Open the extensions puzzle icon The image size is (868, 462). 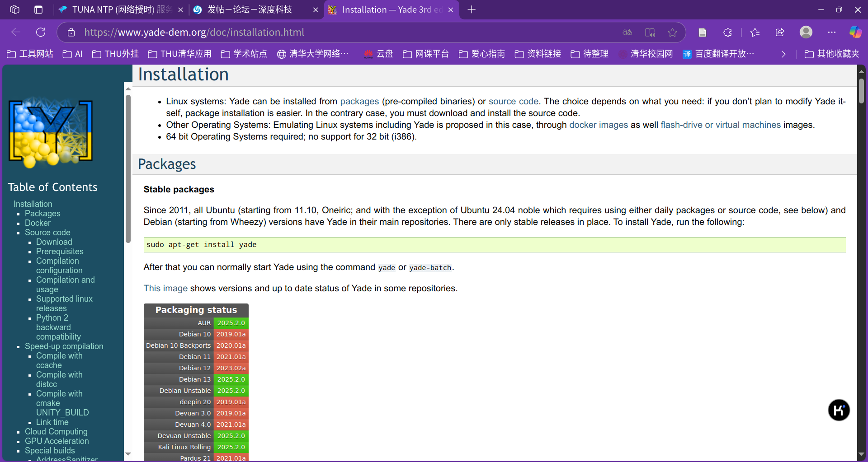point(727,33)
